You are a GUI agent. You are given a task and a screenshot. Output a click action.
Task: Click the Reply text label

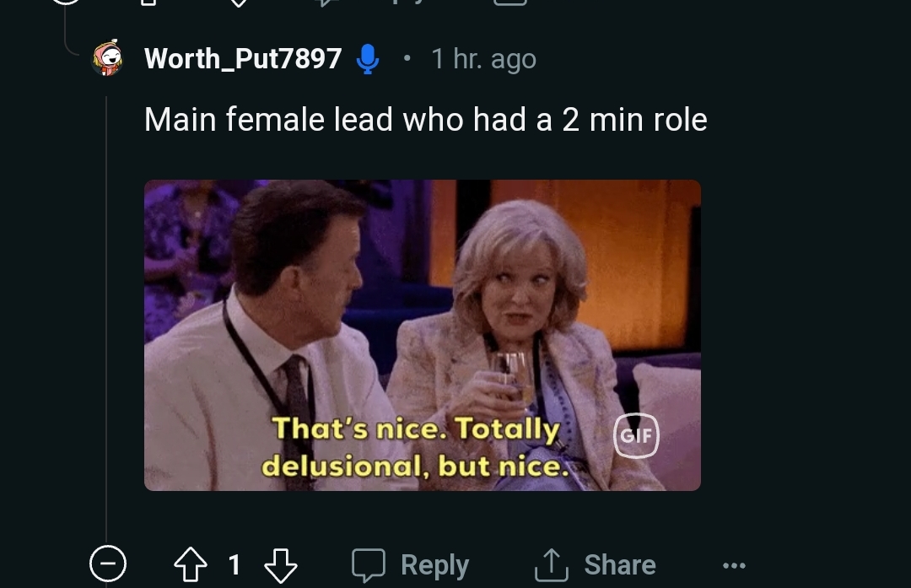pyautogui.click(x=434, y=564)
